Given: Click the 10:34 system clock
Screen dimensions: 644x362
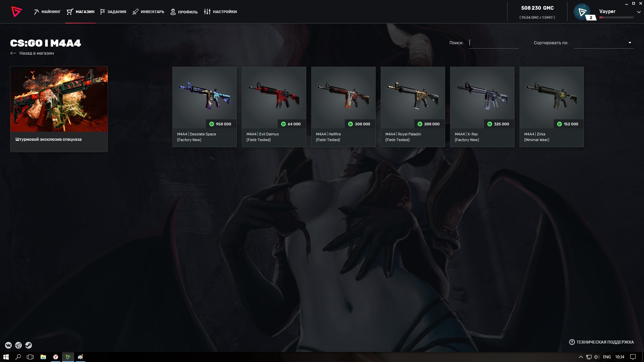Looking at the screenshot, I should 620,357.
